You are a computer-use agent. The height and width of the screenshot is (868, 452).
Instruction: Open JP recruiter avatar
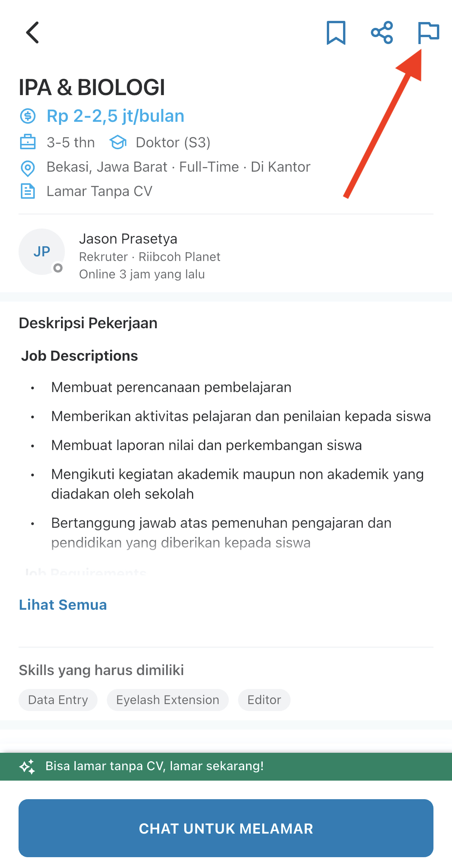[42, 252]
